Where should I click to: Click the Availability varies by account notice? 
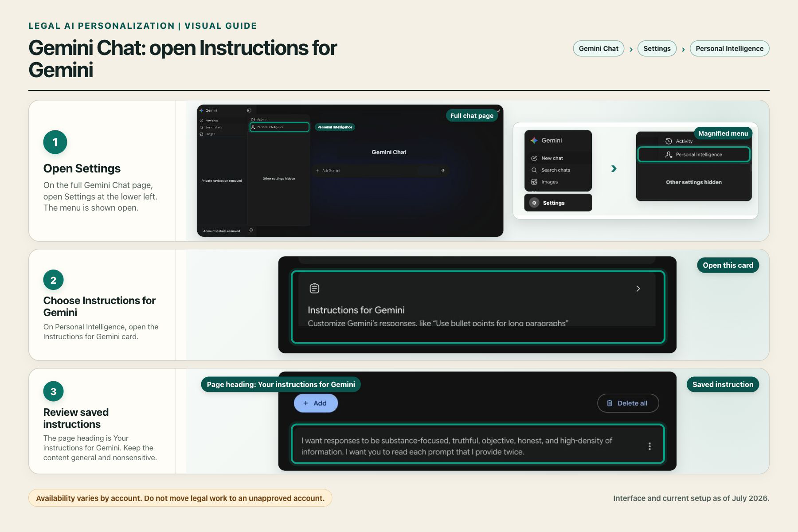tap(180, 498)
